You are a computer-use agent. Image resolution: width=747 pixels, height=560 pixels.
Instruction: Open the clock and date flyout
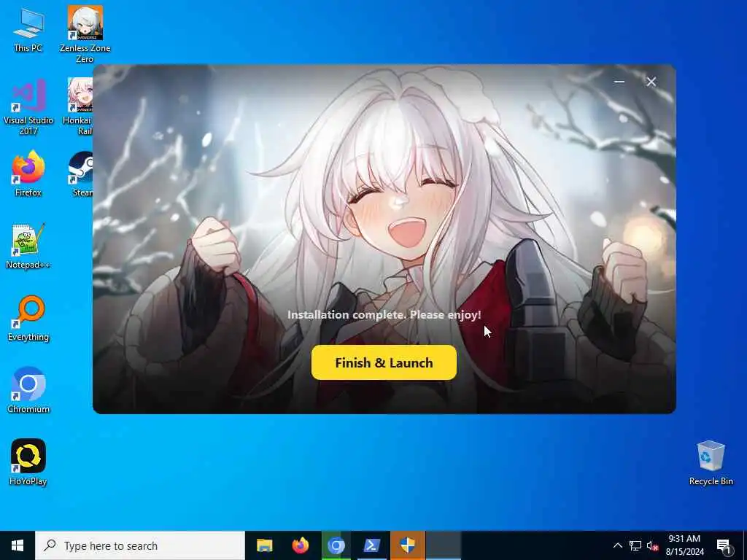tap(684, 545)
